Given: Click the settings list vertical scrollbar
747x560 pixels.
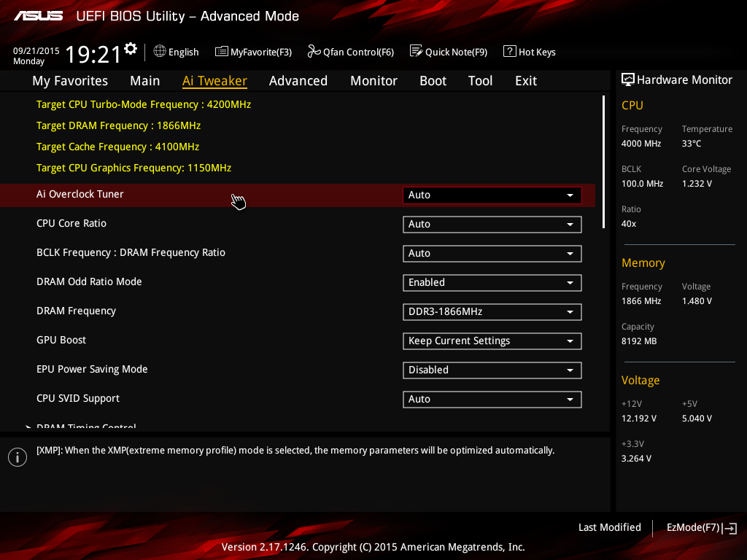Looking at the screenshot, I should (x=603, y=162).
